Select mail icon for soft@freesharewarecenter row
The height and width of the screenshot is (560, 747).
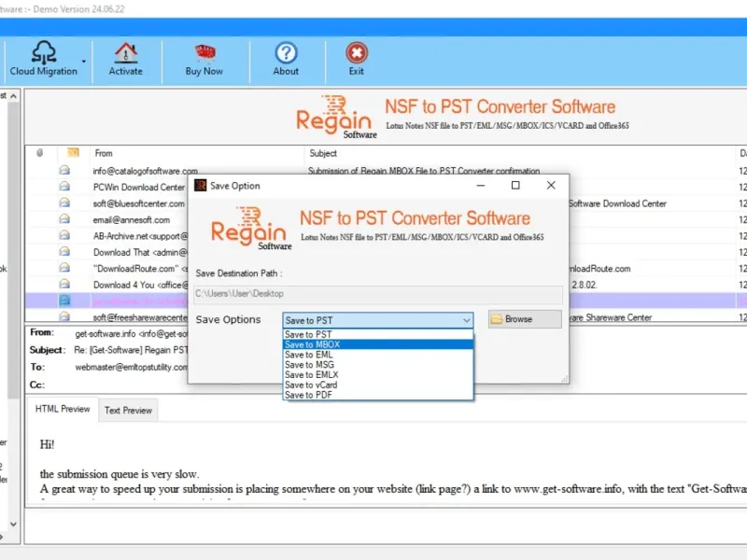tap(64, 316)
